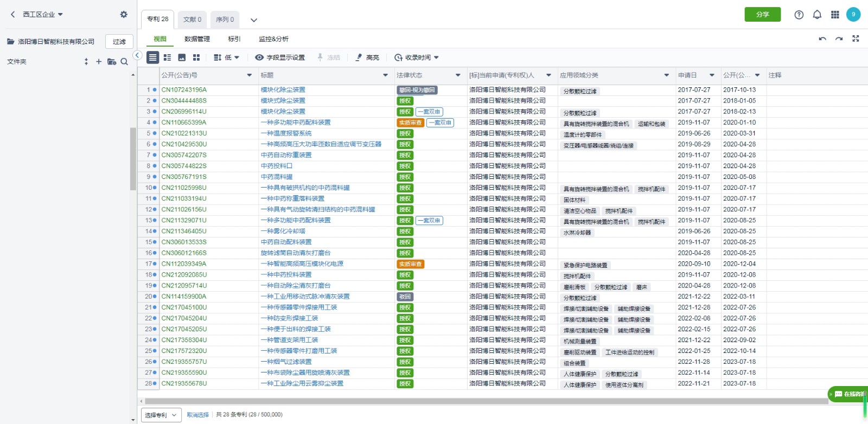868x424 pixels.
Task: Add a new folder with plus icon
Action: [99, 62]
